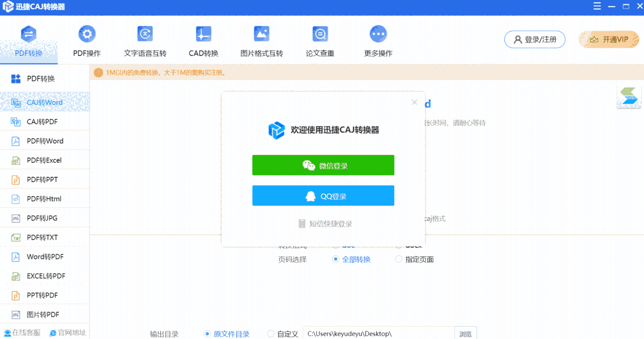The height and width of the screenshot is (339, 644).
Task: Click the 开通VIP gold button
Action: pos(609,39)
